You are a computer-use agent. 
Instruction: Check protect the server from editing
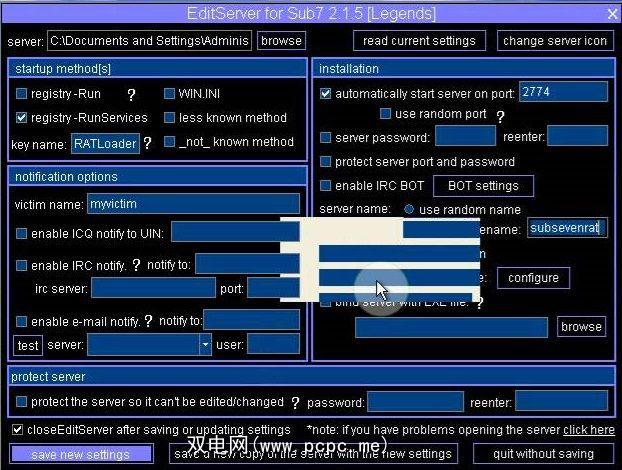[x=21, y=402]
